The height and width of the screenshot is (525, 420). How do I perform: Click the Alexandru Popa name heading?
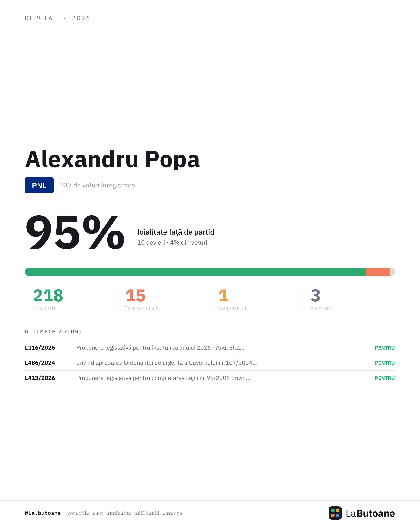112,159
